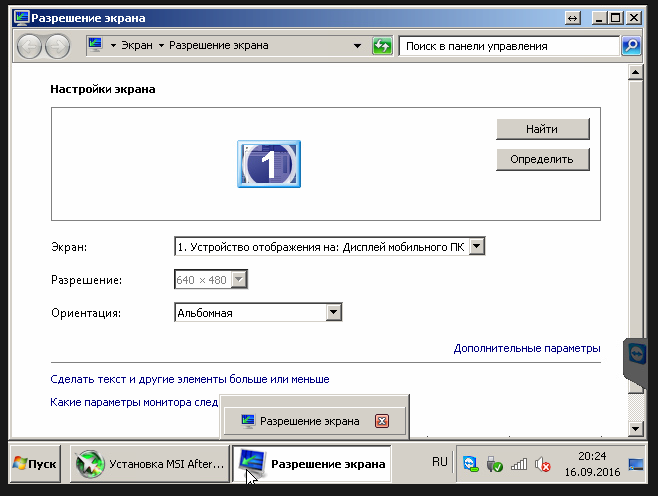Click the safely remove hardware tray icon
The width and height of the screenshot is (658, 496).
pyautogui.click(x=494, y=464)
